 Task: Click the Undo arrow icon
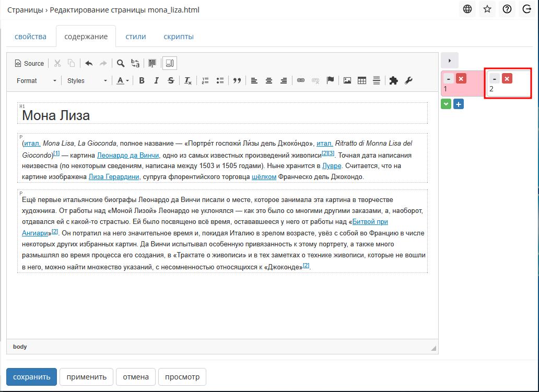(89, 63)
